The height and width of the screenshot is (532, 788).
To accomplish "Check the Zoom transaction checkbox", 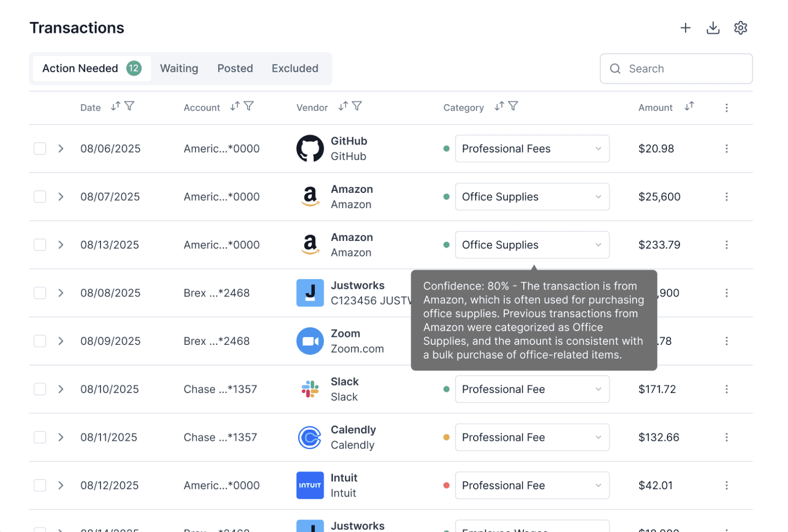I will coord(40,341).
